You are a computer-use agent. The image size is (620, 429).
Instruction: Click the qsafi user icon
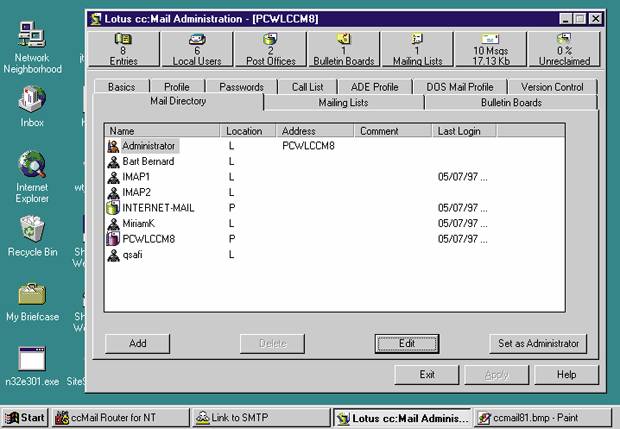[113, 255]
